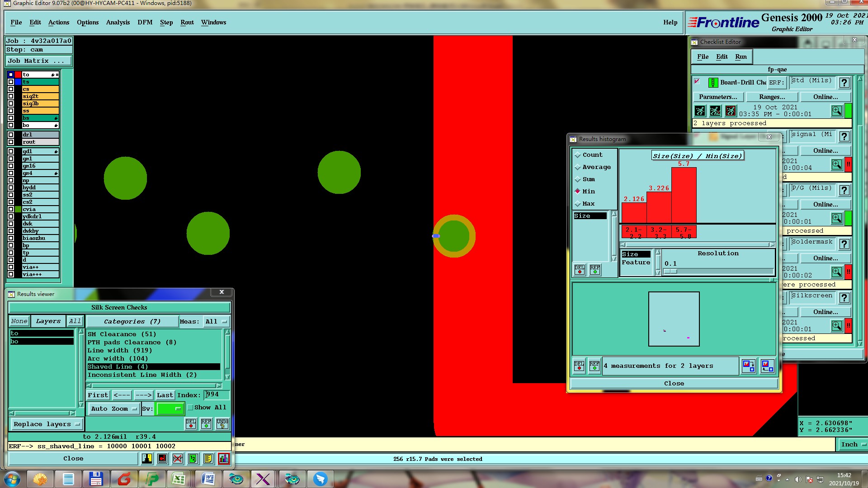Open the Auto Zoom dropdown

114,409
